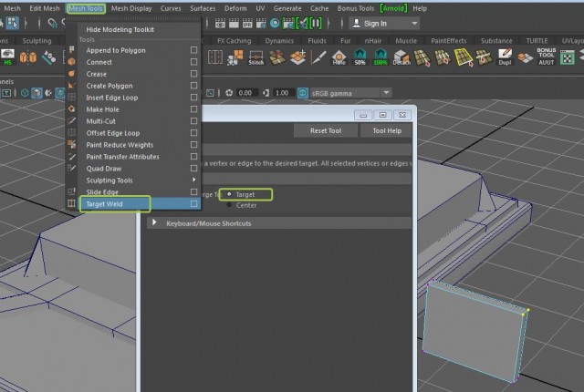
Task: Toggle the color management icon beside sRGB gamma
Action: coord(303,93)
